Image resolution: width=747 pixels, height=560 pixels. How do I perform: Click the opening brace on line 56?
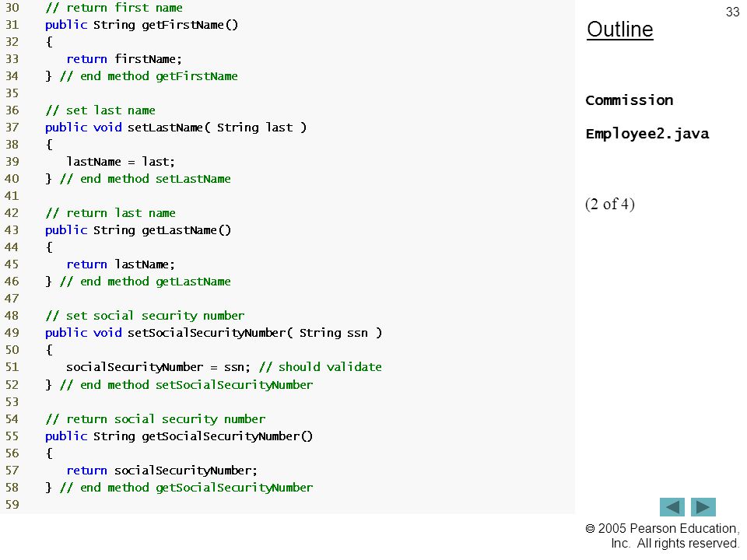(49, 453)
